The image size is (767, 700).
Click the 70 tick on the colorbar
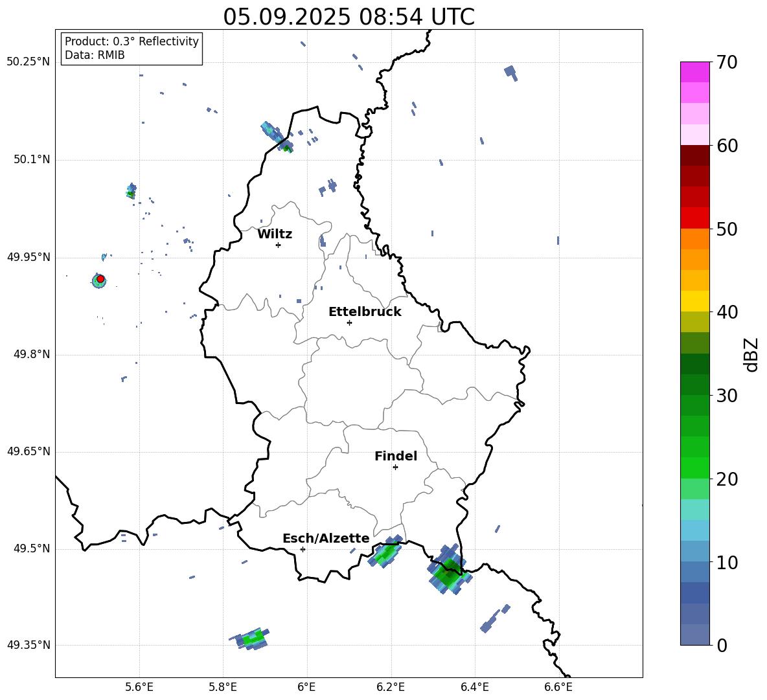click(726, 62)
